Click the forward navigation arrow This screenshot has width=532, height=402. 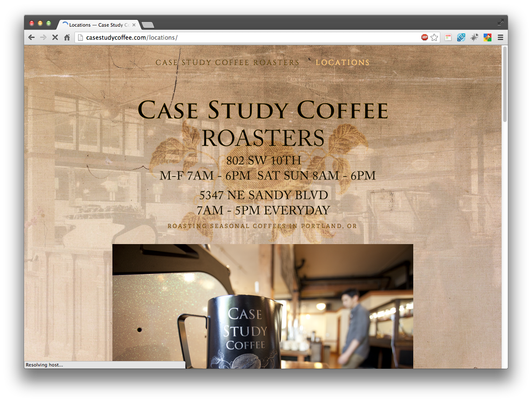coord(43,38)
